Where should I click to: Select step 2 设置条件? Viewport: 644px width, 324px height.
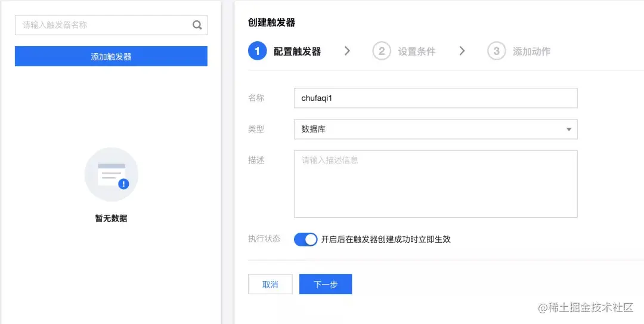(404, 51)
